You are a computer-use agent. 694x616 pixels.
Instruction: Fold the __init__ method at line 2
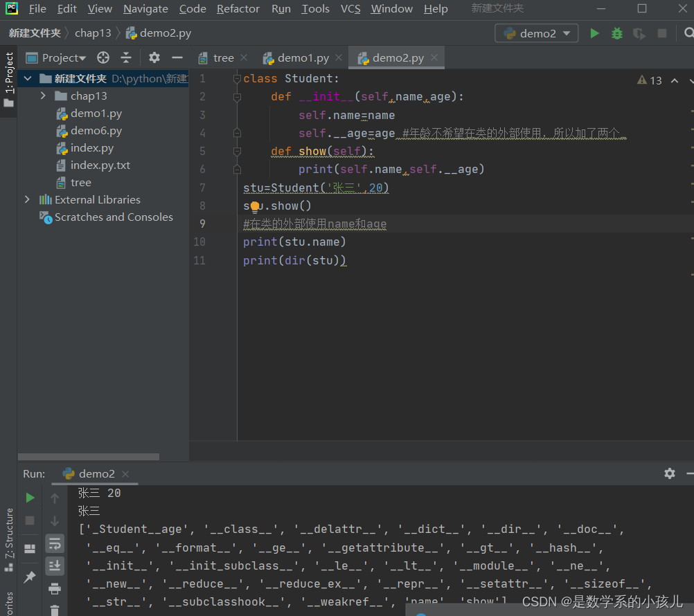pos(237,96)
